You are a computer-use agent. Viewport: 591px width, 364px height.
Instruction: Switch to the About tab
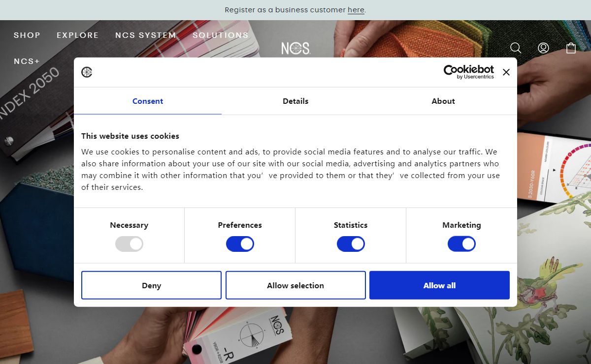[x=443, y=101]
